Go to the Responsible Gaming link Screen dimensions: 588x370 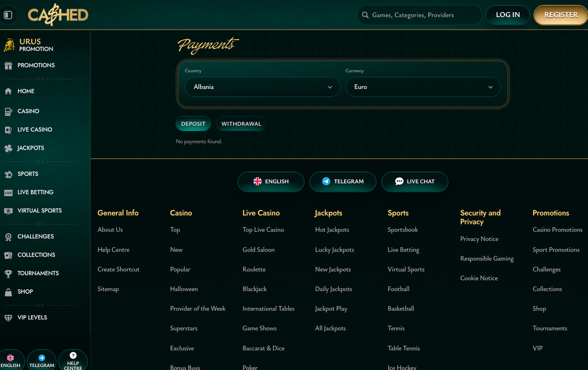point(487,259)
